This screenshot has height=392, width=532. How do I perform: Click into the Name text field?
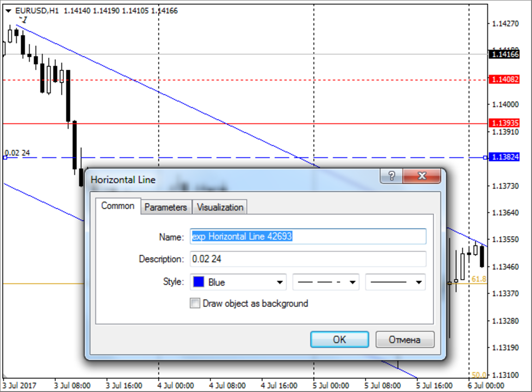tap(308, 236)
